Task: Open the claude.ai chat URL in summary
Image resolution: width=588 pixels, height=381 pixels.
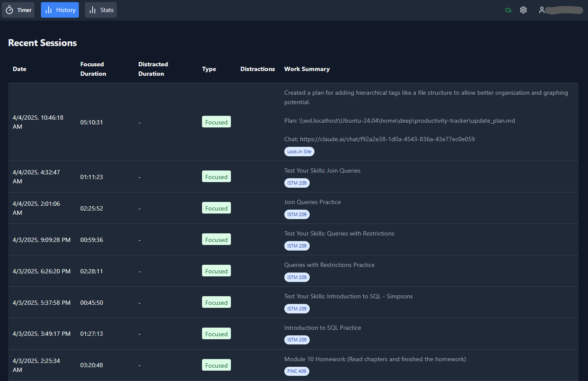Action: pos(387,139)
